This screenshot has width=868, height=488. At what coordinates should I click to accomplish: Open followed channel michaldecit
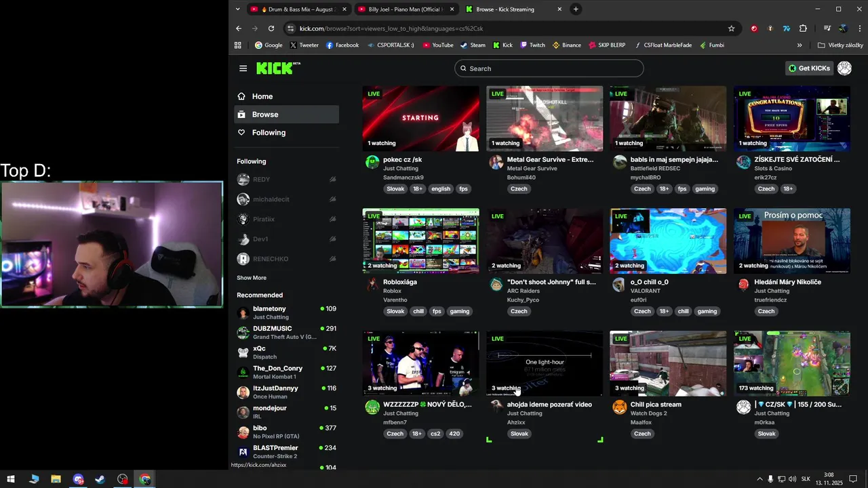(286, 199)
